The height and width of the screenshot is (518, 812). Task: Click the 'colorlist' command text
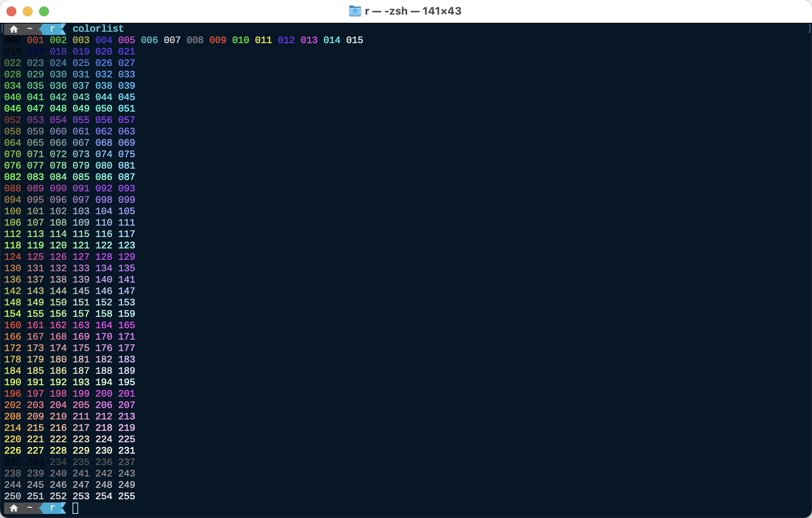(98, 29)
